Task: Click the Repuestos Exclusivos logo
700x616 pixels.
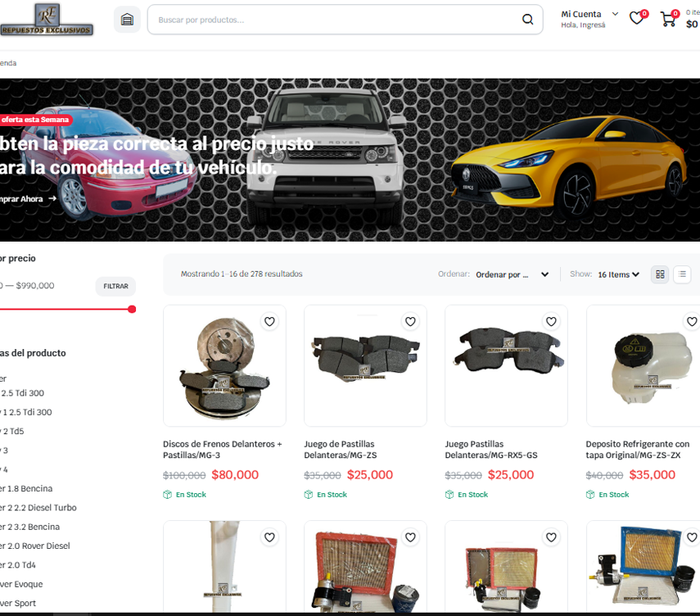Action: click(x=47, y=20)
